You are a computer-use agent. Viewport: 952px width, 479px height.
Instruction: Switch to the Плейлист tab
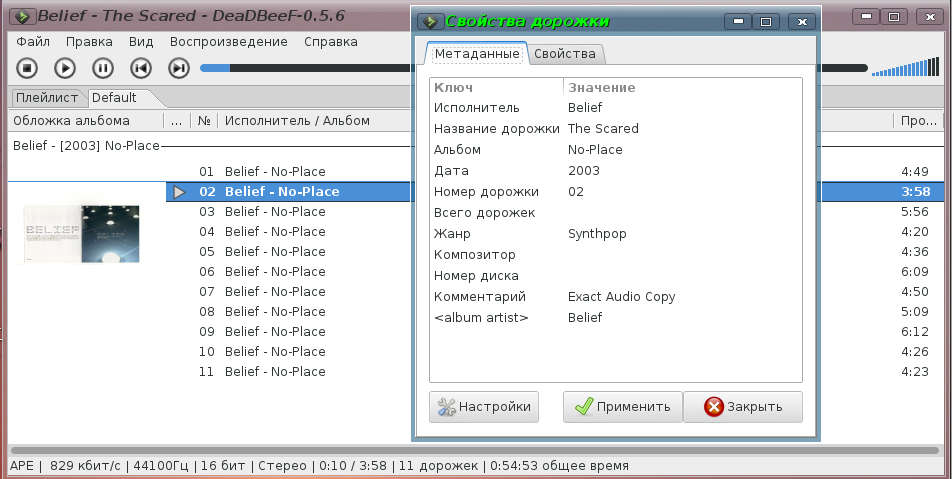point(47,98)
